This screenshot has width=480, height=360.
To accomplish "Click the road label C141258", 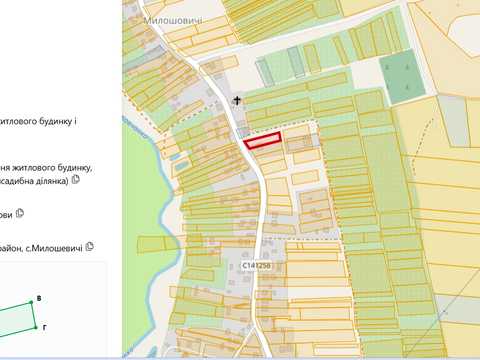I will tap(256, 266).
